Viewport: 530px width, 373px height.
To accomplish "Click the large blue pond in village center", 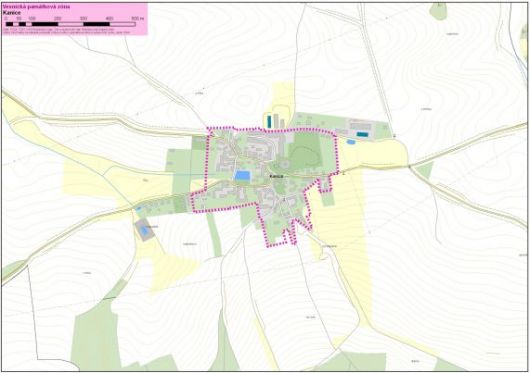I will (x=242, y=175).
